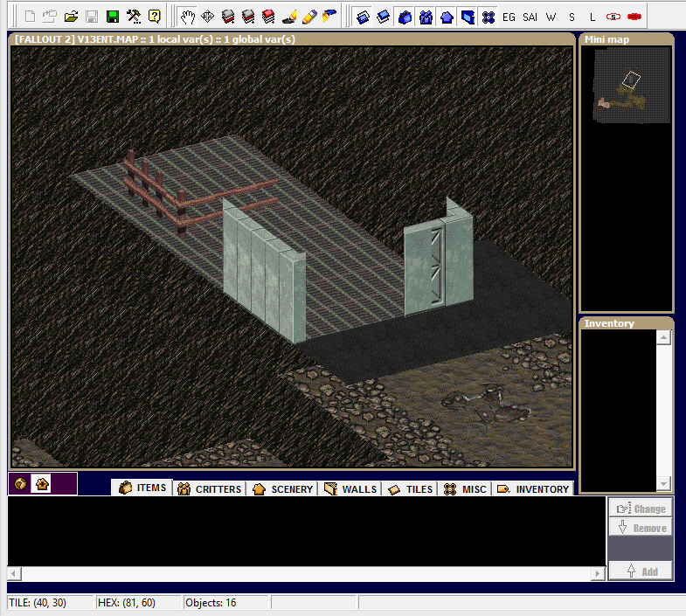This screenshot has height=616, width=686.
Task: Toggle misc objects visibility with blue cross icon
Action: [489, 17]
